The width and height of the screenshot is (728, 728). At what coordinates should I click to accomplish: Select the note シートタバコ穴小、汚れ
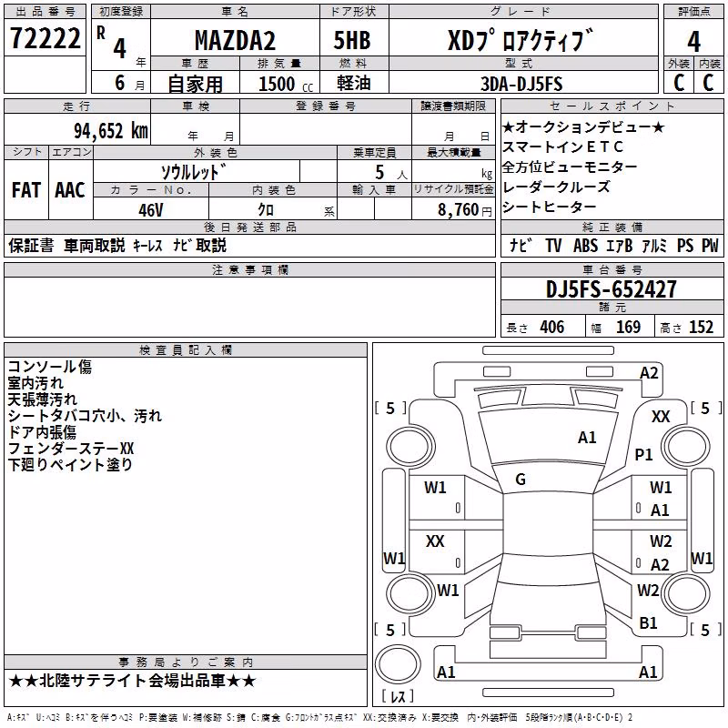pyautogui.click(x=85, y=416)
